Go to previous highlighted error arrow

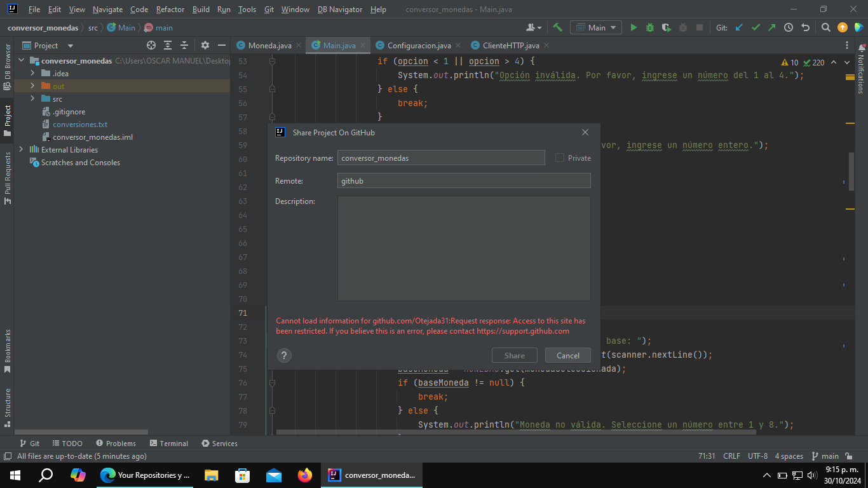pos(834,62)
